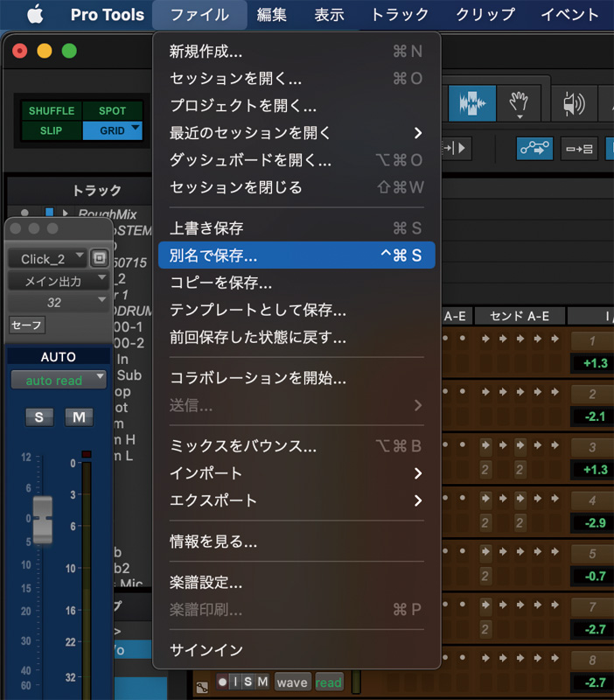This screenshot has width=614, height=700.
Task: Solo the Click_2 track
Action: coord(38,417)
